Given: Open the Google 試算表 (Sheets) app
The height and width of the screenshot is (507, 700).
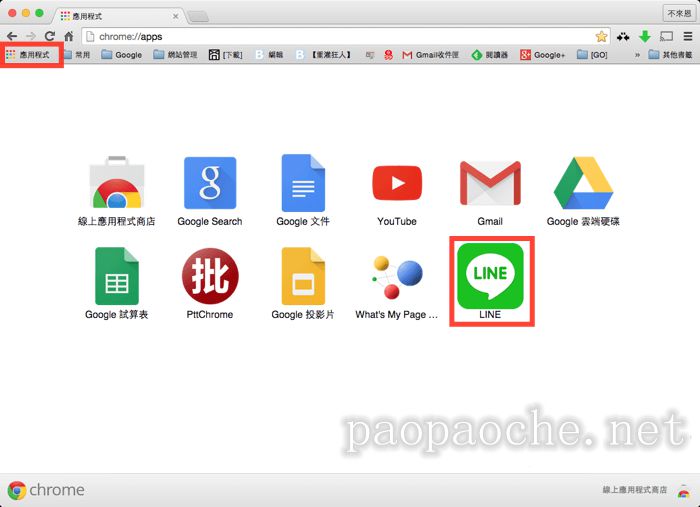Looking at the screenshot, I should tap(117, 276).
